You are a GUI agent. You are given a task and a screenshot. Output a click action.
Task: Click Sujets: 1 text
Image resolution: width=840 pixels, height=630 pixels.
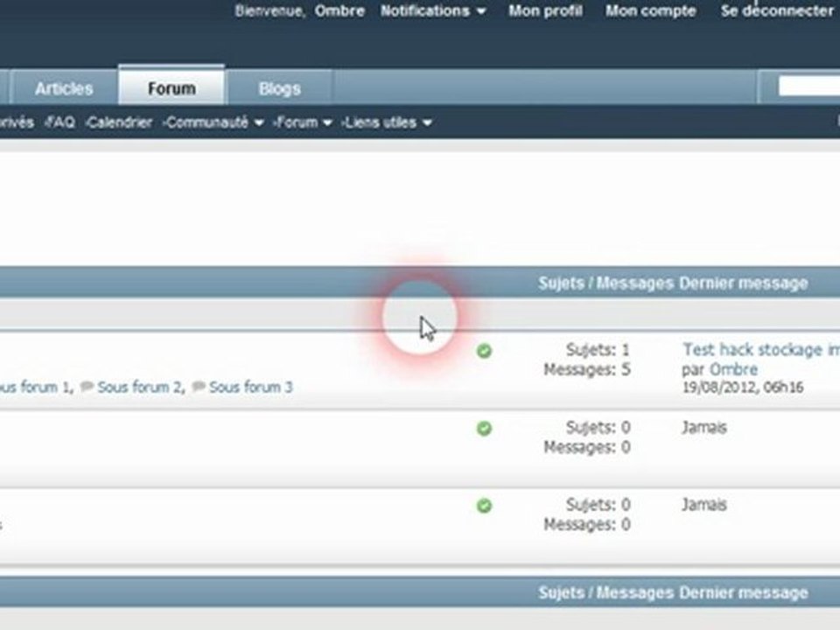598,350
